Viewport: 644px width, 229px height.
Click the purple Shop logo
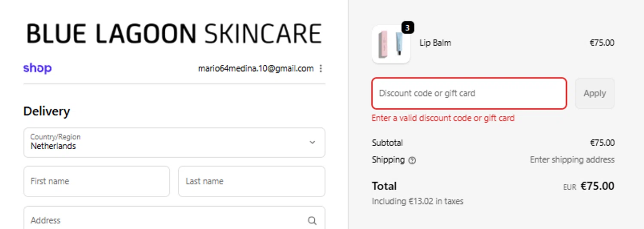(37, 68)
